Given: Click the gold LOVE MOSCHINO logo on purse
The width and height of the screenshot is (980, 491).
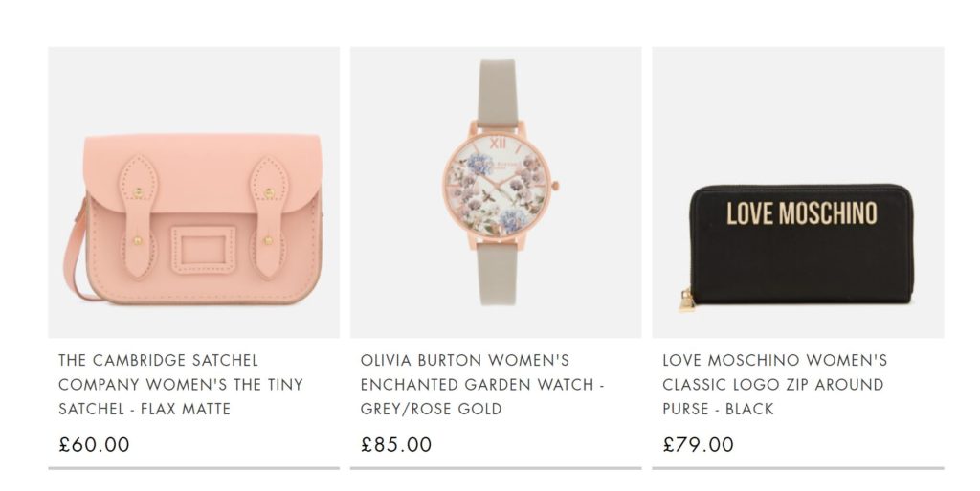Looking at the screenshot, I should pos(802,213).
